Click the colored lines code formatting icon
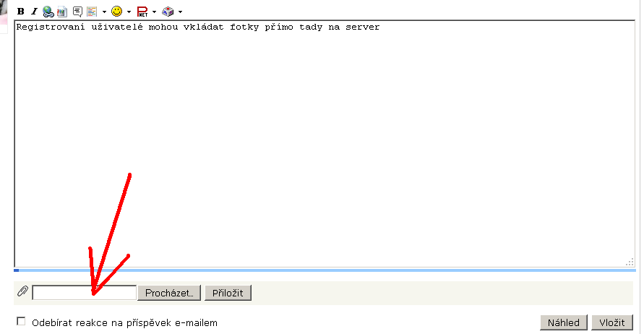The height and width of the screenshot is (334, 644). pyautogui.click(x=92, y=12)
